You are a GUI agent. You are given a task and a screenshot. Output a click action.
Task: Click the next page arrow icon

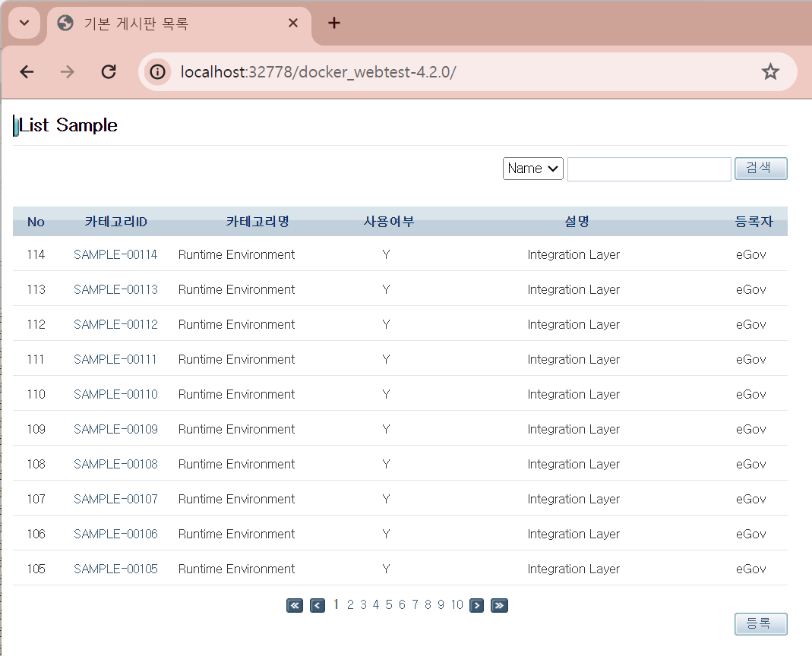coord(476,605)
